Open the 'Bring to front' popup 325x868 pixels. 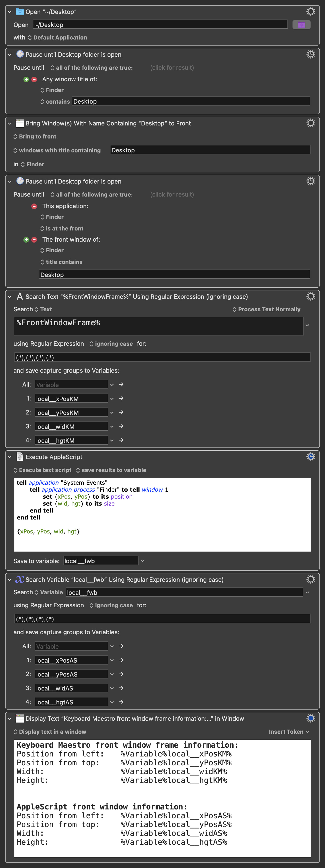pos(35,136)
